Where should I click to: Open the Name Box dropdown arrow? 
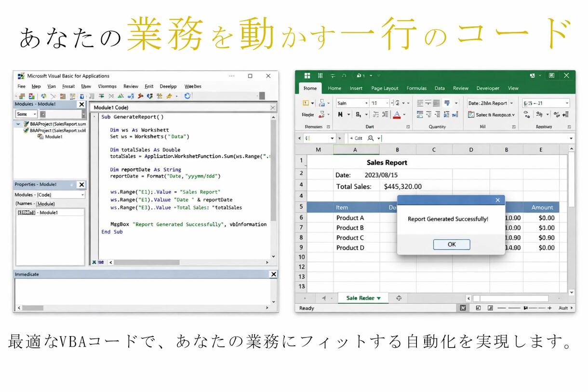tap(333, 138)
